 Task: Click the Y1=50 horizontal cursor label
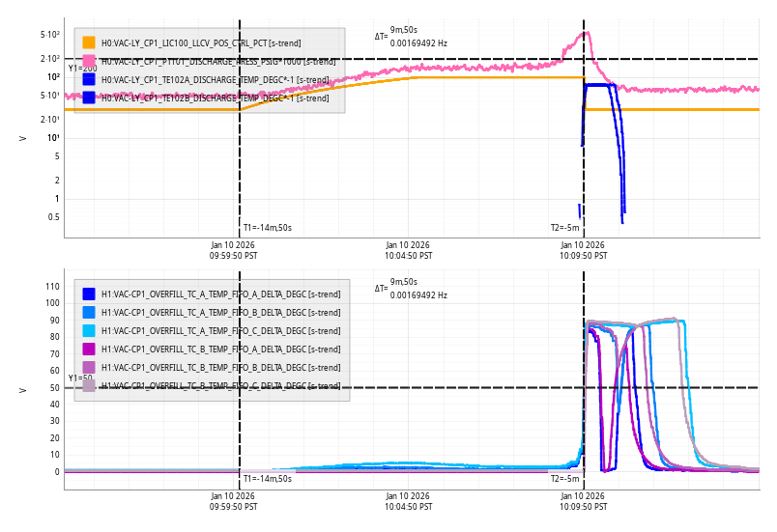coord(80,378)
